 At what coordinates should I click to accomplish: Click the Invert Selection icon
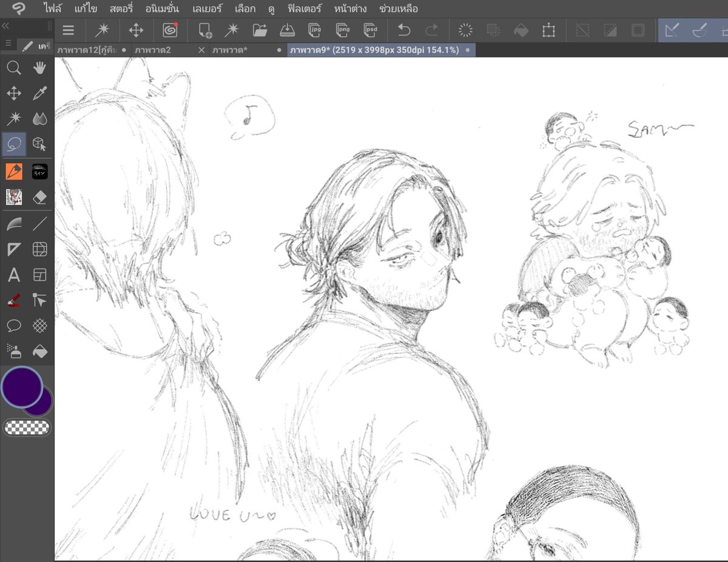tap(610, 30)
